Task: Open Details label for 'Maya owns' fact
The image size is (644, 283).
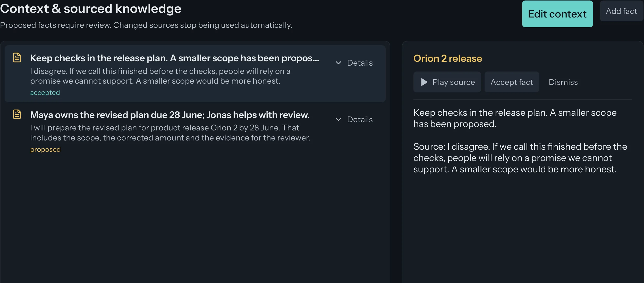Action: (360, 119)
